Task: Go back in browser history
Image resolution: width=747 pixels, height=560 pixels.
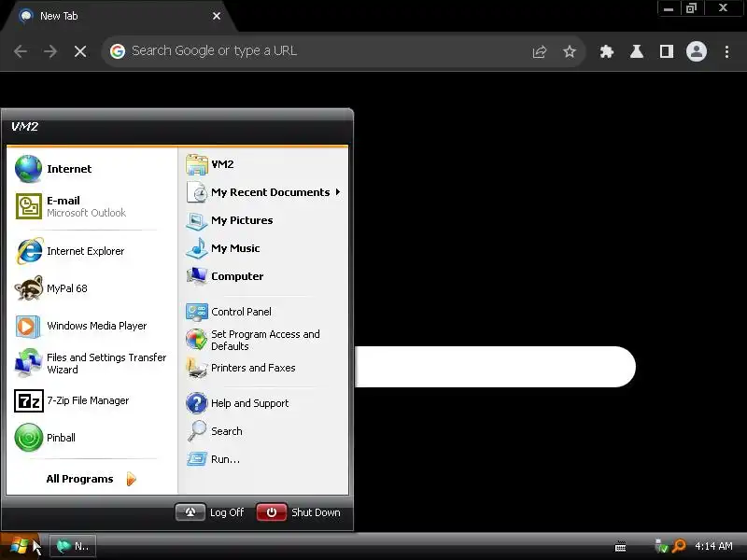Action: click(x=21, y=51)
